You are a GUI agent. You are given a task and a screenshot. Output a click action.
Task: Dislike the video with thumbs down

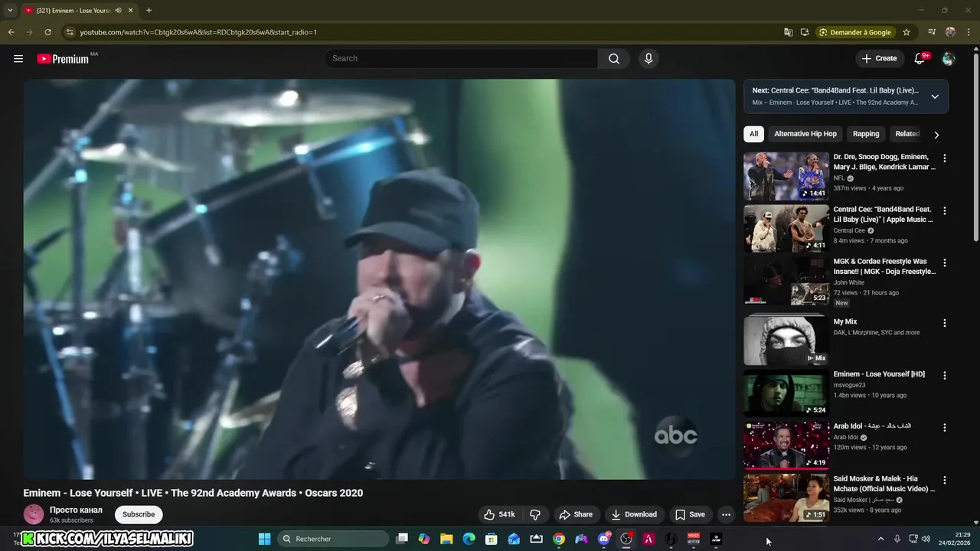coord(535,514)
